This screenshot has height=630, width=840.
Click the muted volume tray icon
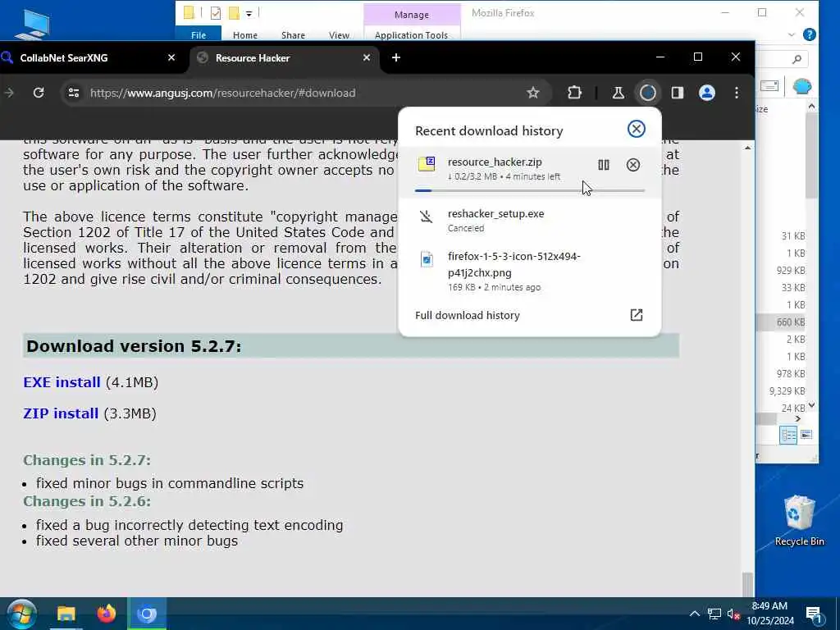tap(733, 614)
